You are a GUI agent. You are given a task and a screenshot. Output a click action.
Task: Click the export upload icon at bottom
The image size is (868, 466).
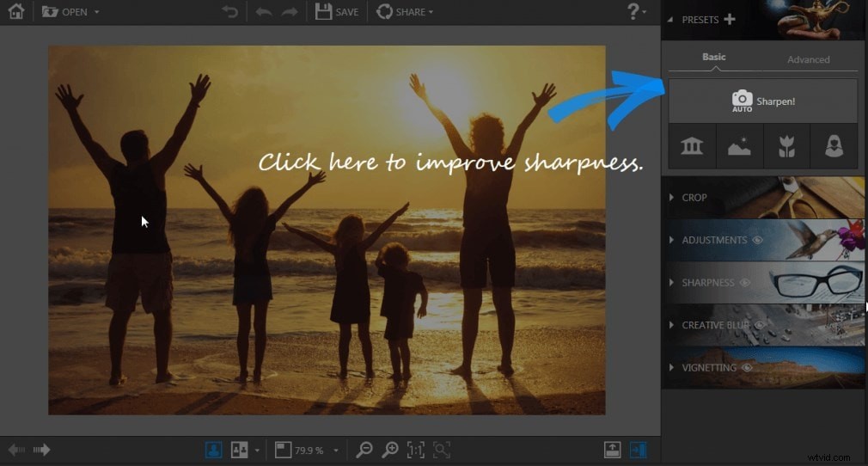tap(612, 450)
